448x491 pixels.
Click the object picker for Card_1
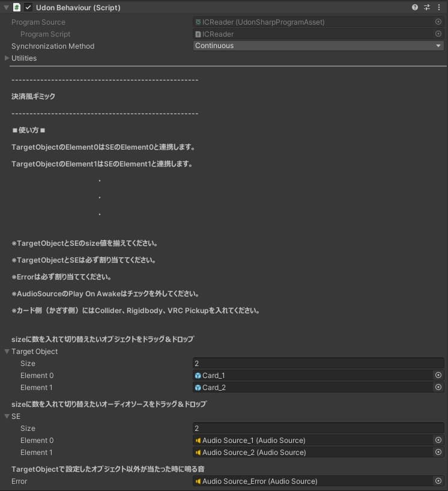[438, 375]
